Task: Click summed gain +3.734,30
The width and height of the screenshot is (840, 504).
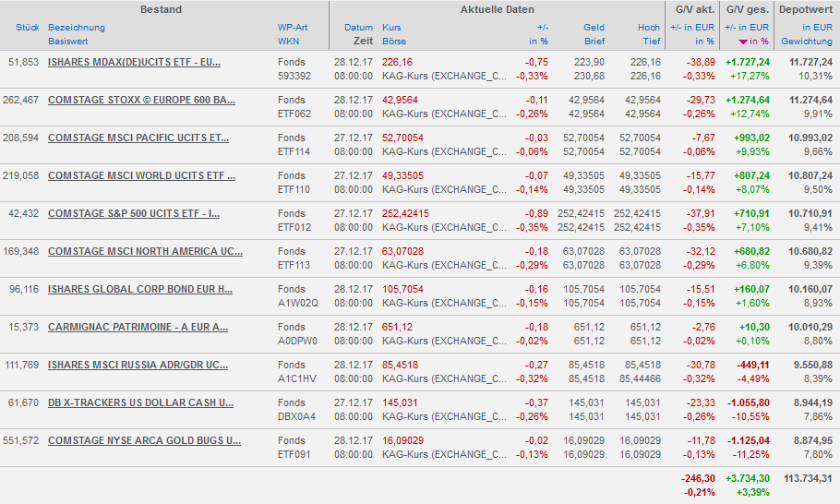Action: [x=748, y=478]
